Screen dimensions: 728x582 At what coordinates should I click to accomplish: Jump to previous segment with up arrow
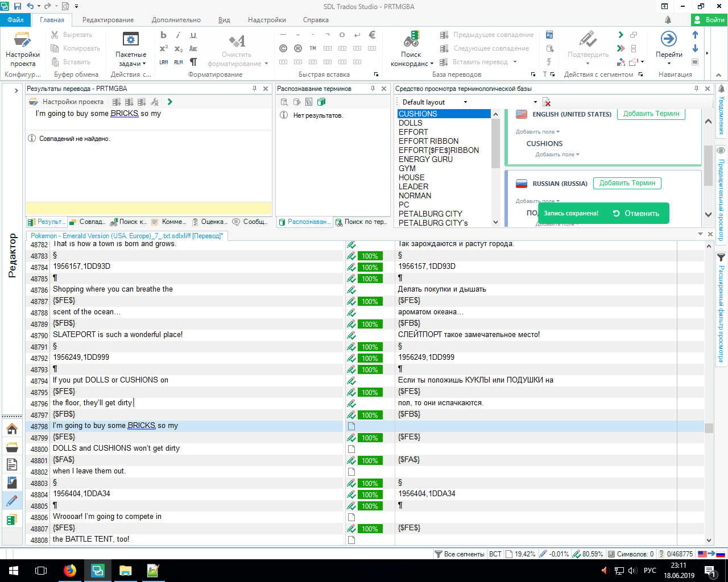point(695,35)
